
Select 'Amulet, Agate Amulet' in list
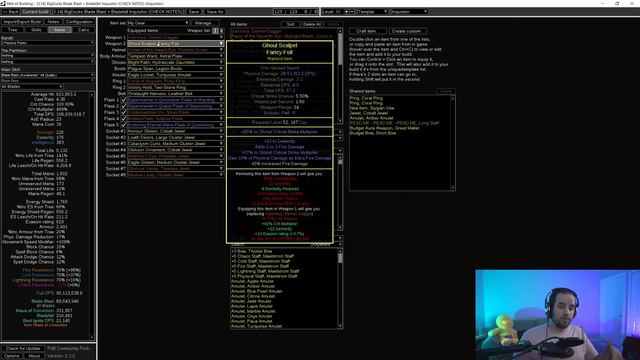[x=252, y=281]
